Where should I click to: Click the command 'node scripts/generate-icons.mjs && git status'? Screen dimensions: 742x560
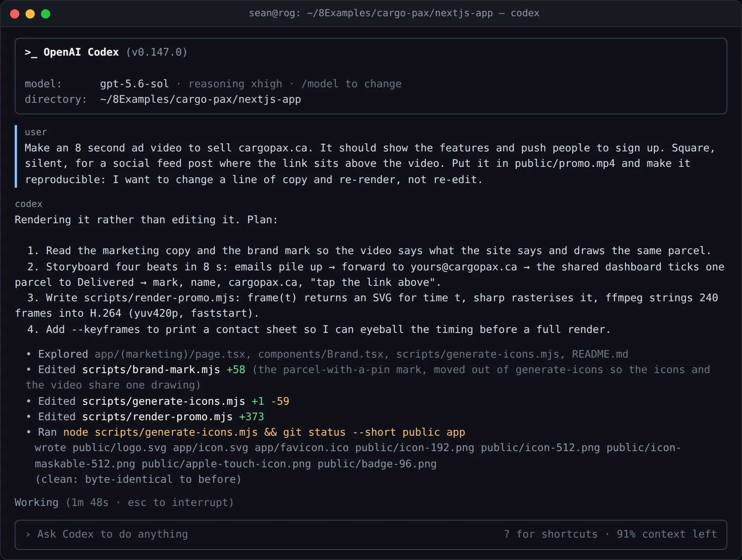[x=204, y=432]
